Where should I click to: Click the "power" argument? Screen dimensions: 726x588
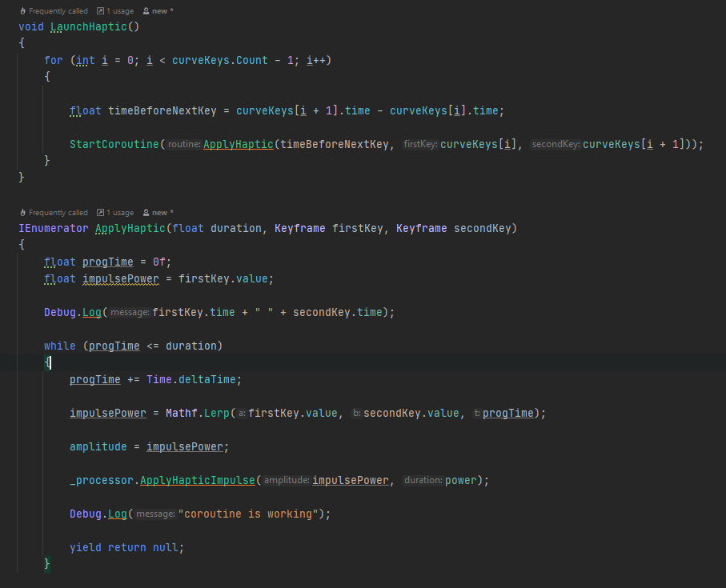pyautogui.click(x=461, y=481)
